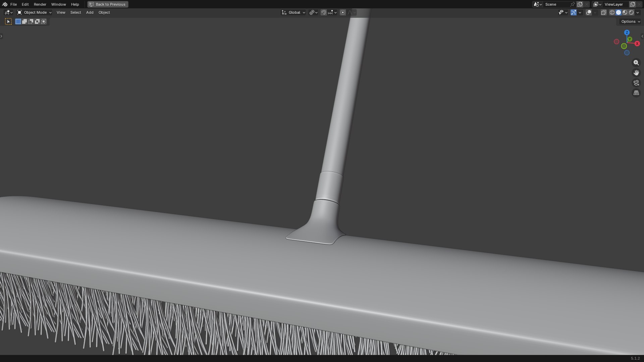
Task: Click the zoom view magnifier icon
Action: [x=636, y=63]
